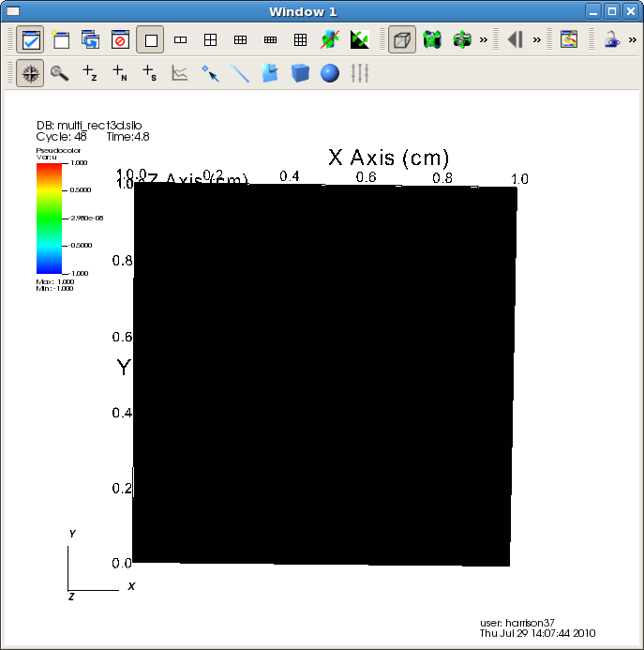Screen dimensions: 644x650
Task: Select the 2x3 six-window layout
Action: tap(240, 39)
